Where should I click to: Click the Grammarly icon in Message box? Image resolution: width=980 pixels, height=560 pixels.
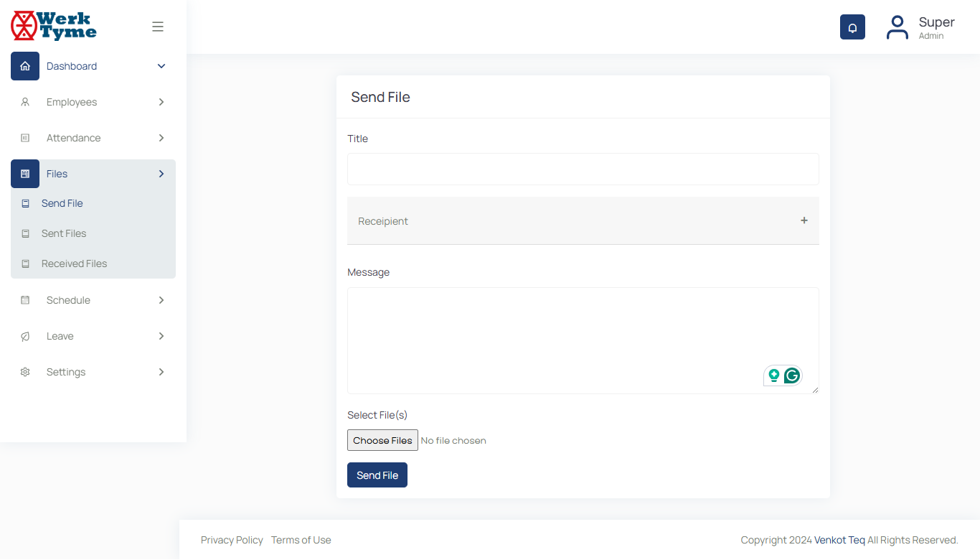click(x=792, y=375)
